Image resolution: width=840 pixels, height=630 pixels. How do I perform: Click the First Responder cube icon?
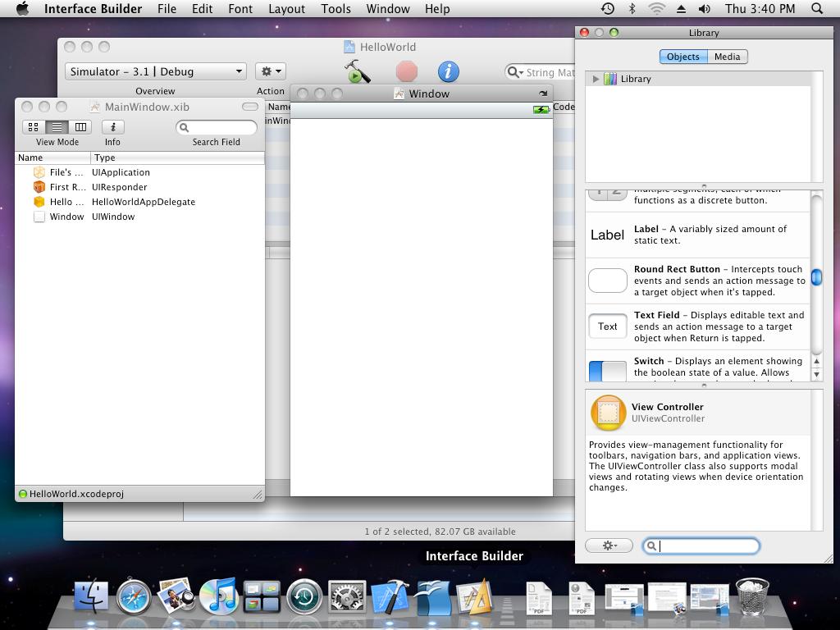click(x=39, y=187)
